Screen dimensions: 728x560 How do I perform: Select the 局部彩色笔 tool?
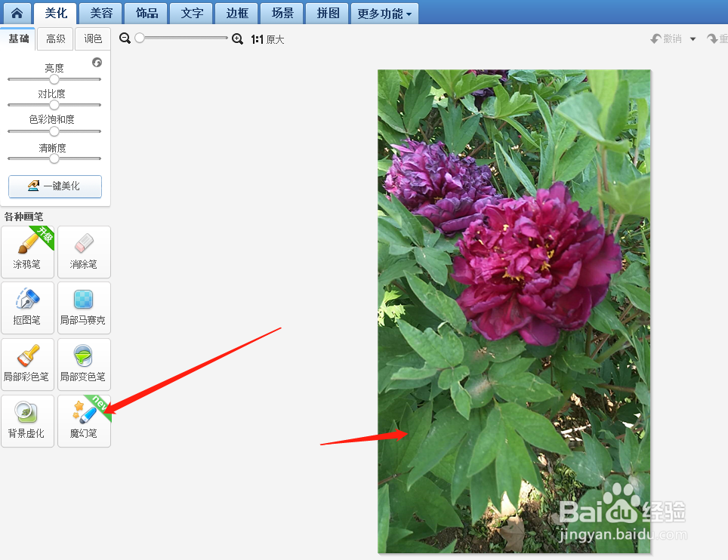pos(27,365)
